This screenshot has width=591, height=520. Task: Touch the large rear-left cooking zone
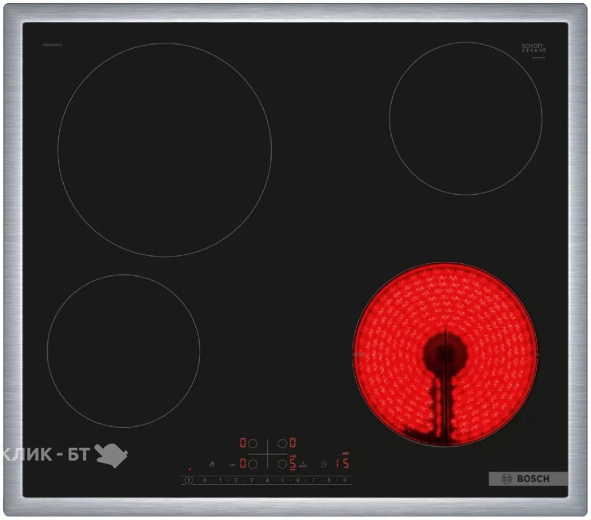[165, 150]
